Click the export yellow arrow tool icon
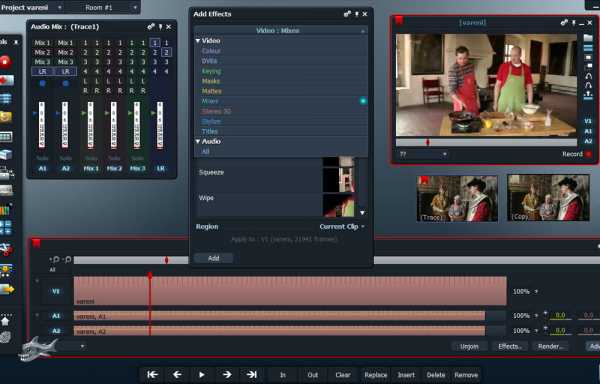Screen dimensions: 600x384 pyautogui.click(x=7, y=289)
